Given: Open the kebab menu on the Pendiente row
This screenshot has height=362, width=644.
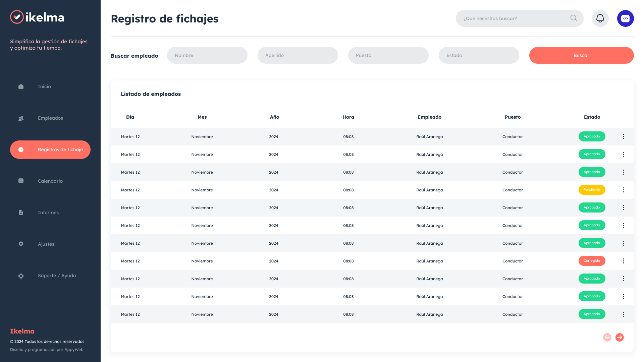Looking at the screenshot, I should (624, 190).
